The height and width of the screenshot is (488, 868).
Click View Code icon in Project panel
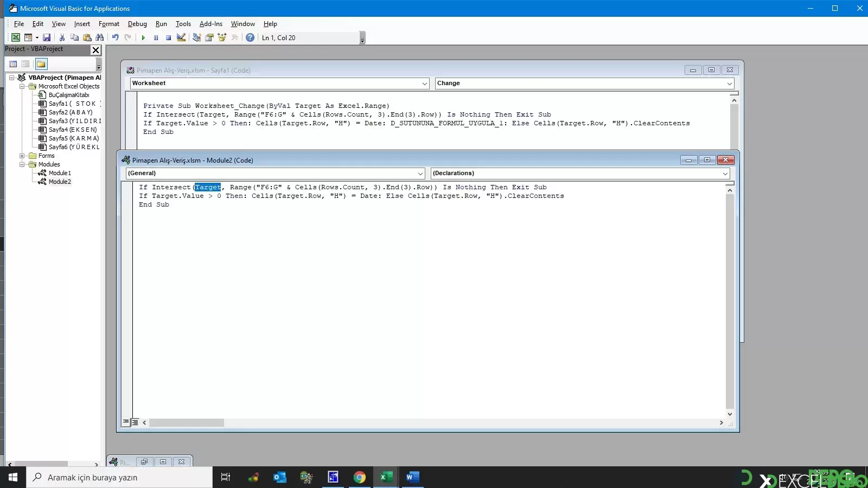13,64
